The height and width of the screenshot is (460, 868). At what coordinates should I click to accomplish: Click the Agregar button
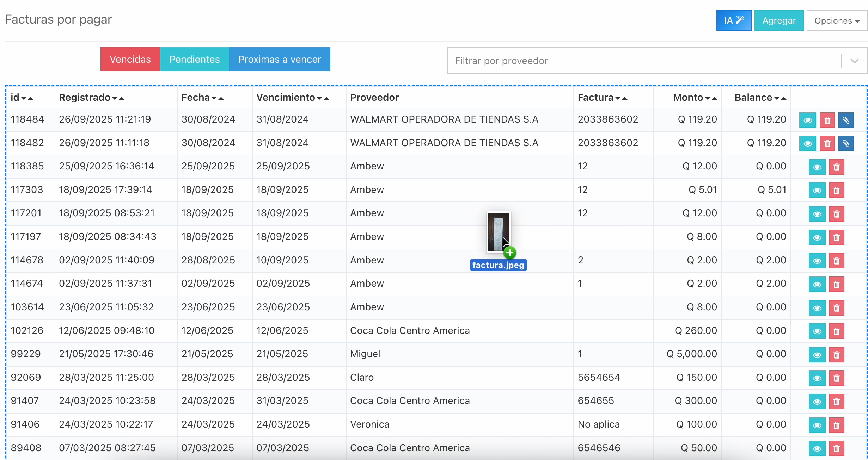click(779, 20)
